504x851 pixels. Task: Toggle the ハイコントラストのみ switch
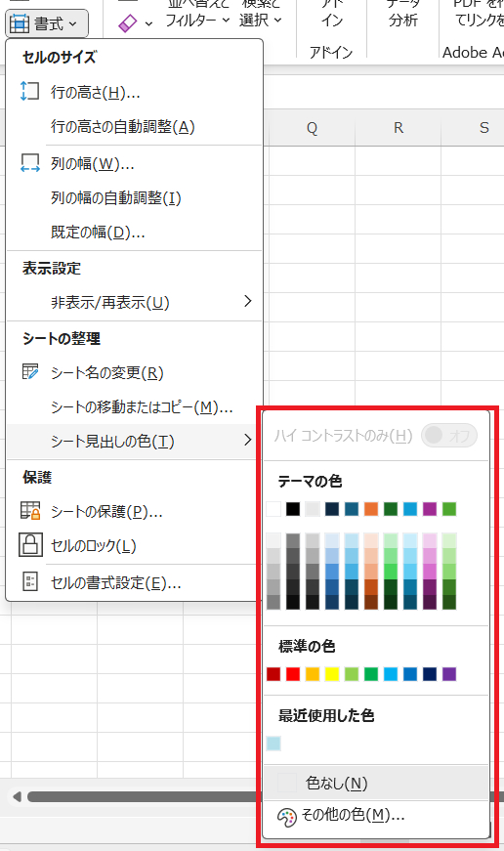[x=448, y=435]
